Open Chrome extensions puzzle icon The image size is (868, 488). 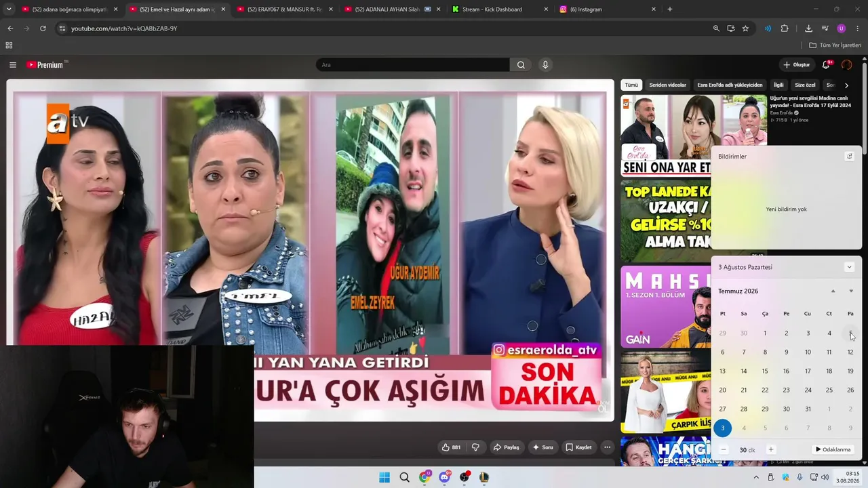[x=785, y=28]
